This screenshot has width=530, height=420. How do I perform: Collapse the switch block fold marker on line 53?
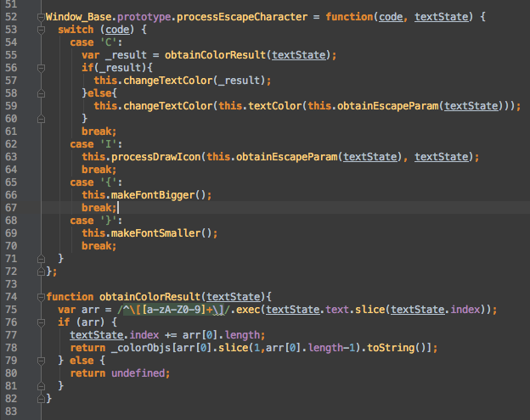point(41,30)
